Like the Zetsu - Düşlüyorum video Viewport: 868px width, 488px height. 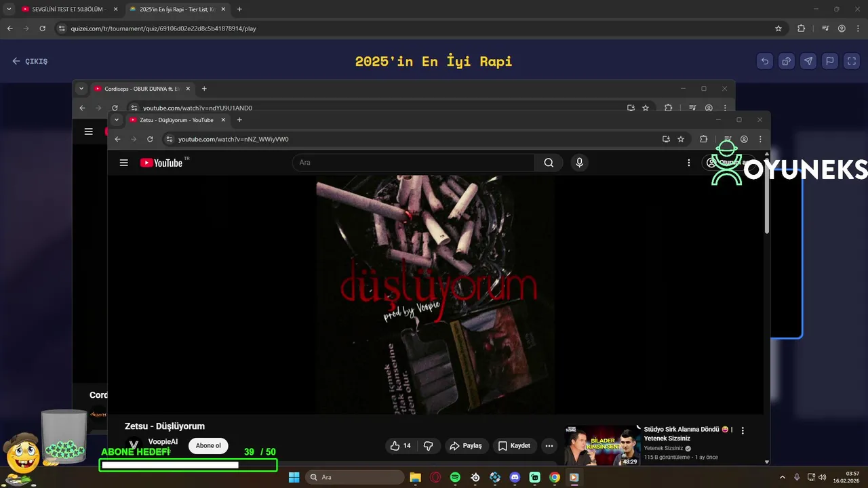[x=399, y=445]
